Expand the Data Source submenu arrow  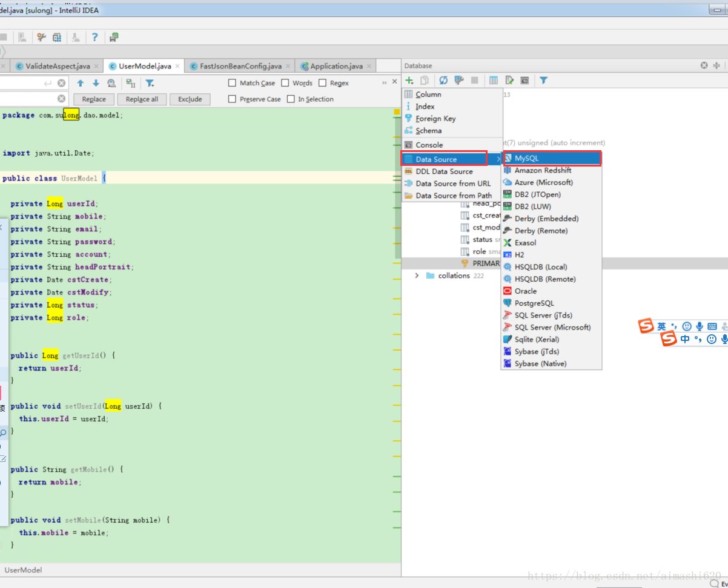498,159
